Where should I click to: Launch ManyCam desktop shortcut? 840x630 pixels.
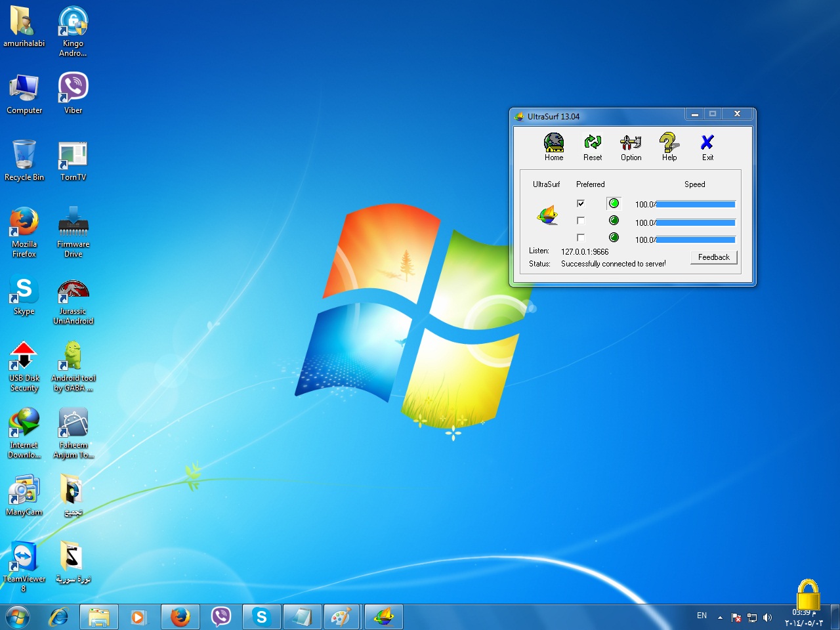[24, 495]
